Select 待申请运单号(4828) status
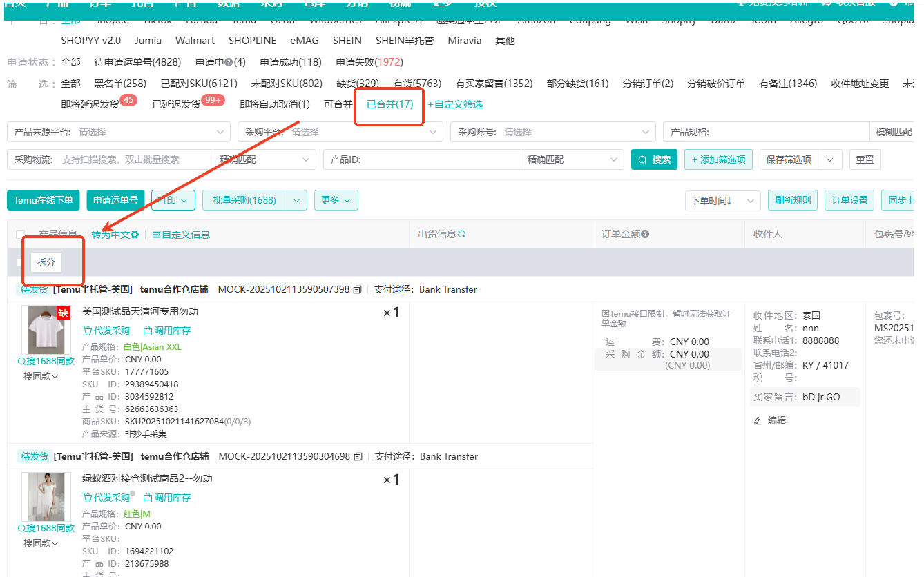The height and width of the screenshot is (577, 924). (x=137, y=62)
